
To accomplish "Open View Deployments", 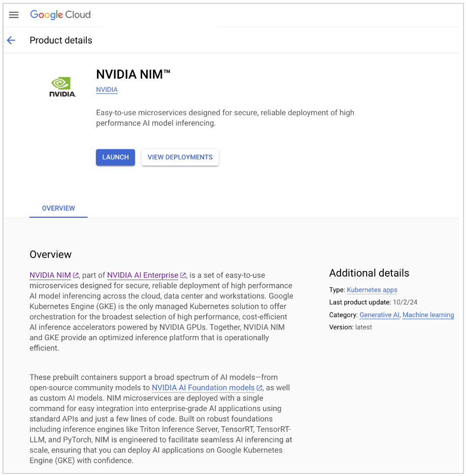I will point(180,157).
